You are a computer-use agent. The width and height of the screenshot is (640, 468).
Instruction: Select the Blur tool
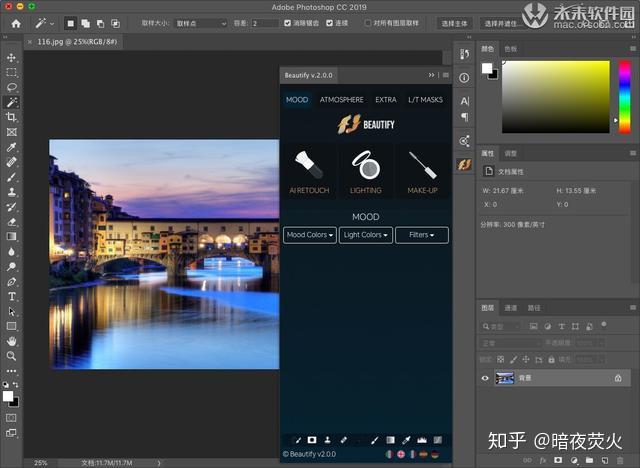coord(11,252)
